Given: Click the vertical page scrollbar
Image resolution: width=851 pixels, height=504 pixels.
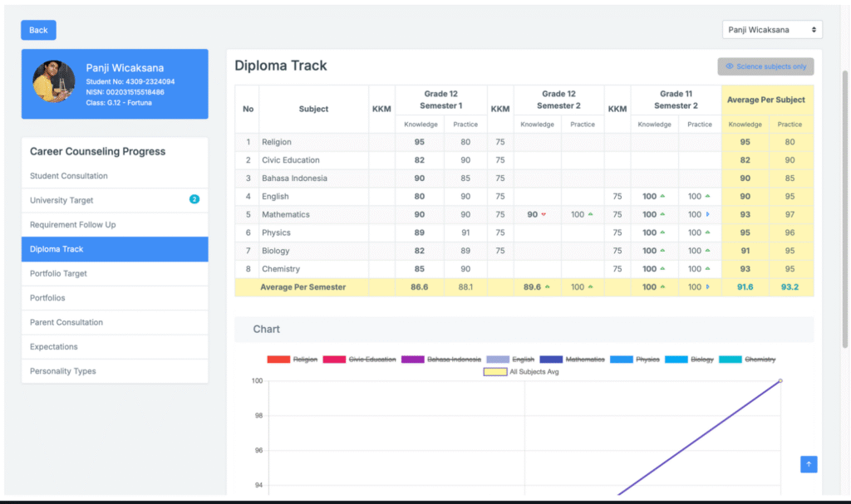Looking at the screenshot, I should [x=844, y=208].
